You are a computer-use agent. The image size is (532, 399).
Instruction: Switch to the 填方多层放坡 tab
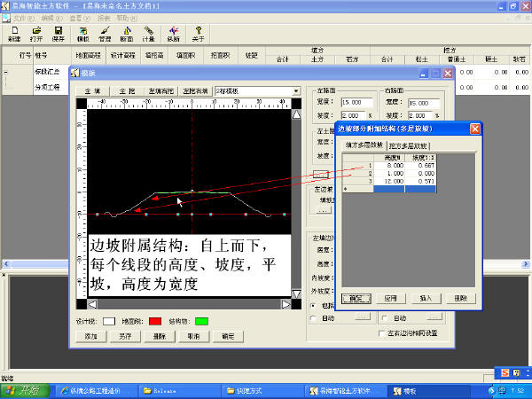[x=364, y=145]
